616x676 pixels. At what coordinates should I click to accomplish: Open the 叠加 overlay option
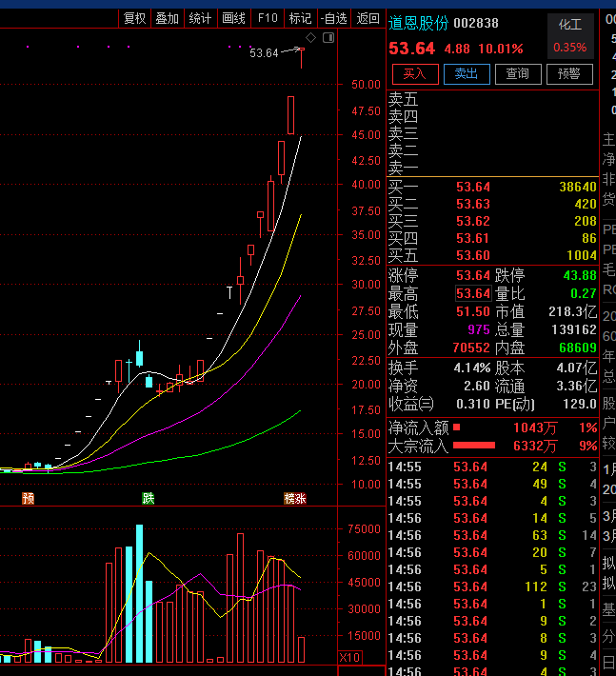tap(168, 18)
